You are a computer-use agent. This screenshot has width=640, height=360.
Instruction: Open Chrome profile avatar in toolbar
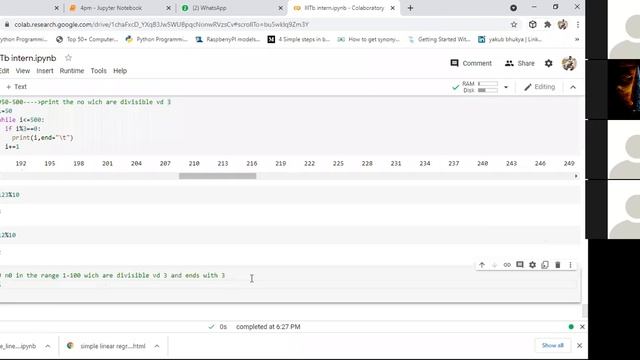tap(562, 24)
